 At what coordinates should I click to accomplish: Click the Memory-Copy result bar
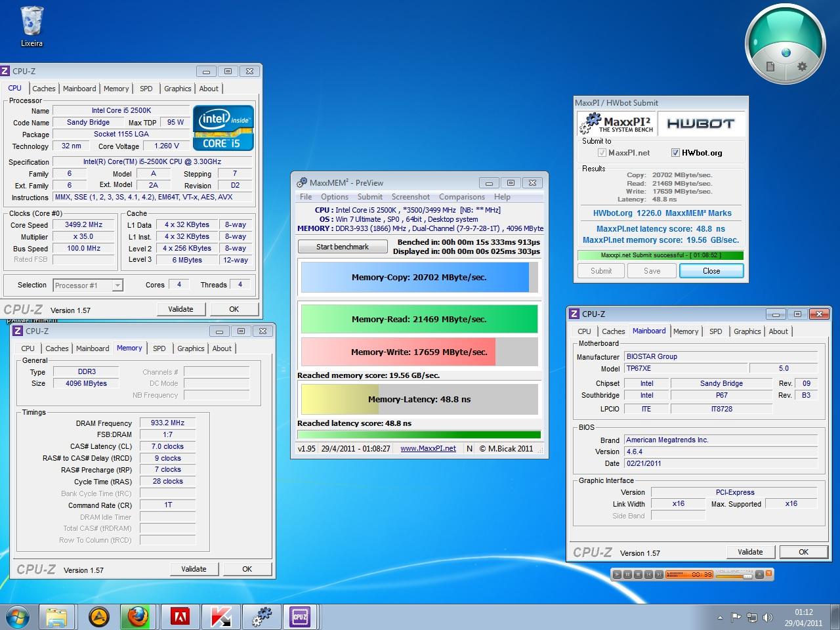[x=419, y=278]
